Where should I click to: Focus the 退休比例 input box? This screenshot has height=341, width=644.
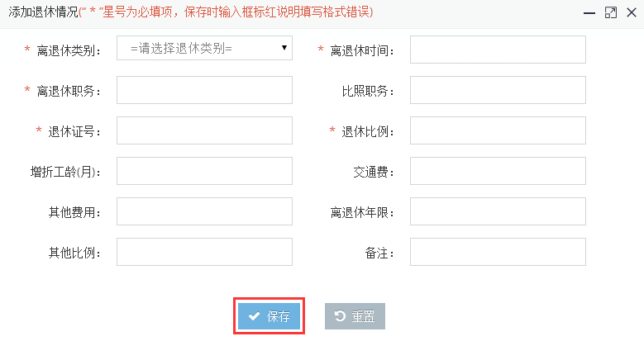(x=498, y=130)
